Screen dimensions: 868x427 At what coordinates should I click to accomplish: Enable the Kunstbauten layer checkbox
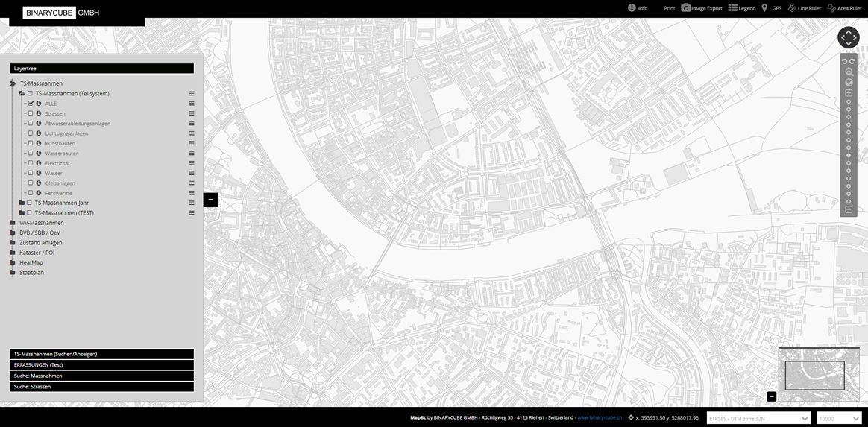[x=31, y=143]
